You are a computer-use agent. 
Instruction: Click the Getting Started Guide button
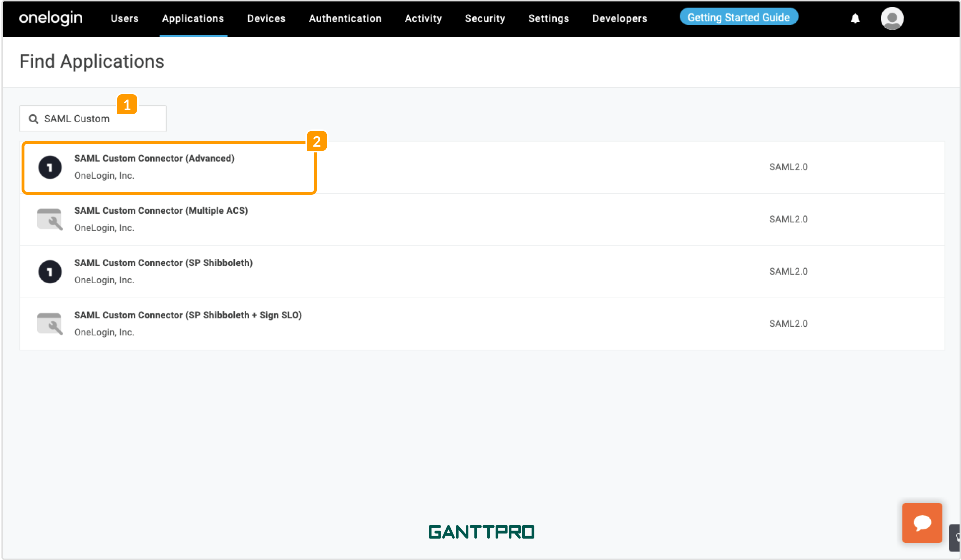tap(738, 17)
